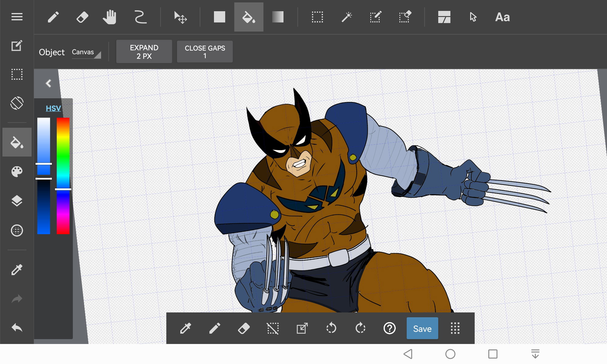The height and width of the screenshot is (364, 607).
Task: Tap the Rotate canvas icon in sidebar
Action: click(x=17, y=103)
